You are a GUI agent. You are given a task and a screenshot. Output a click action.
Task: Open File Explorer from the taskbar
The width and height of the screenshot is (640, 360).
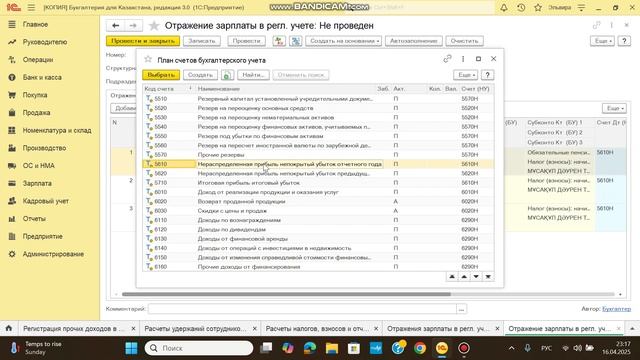(x=332, y=348)
